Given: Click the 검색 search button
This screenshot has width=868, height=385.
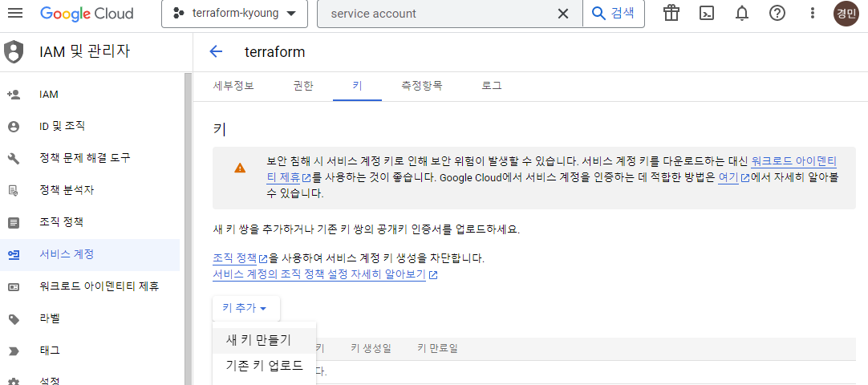Looking at the screenshot, I should [x=614, y=14].
